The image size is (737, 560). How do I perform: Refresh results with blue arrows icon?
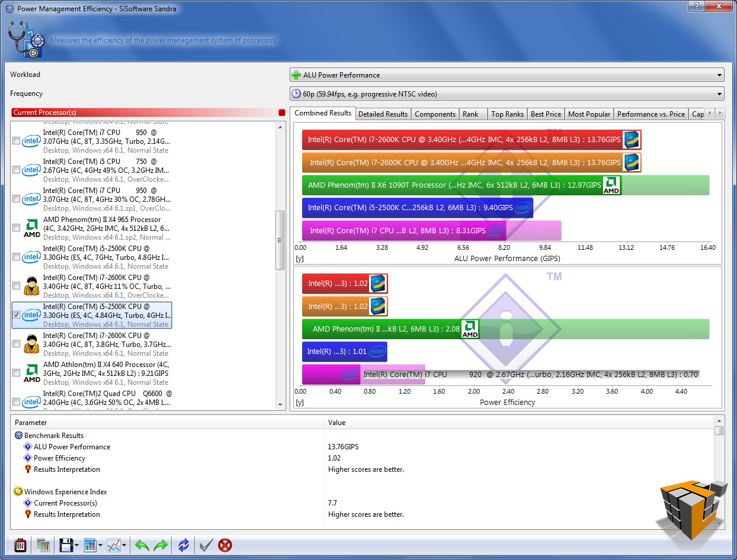pyautogui.click(x=184, y=545)
